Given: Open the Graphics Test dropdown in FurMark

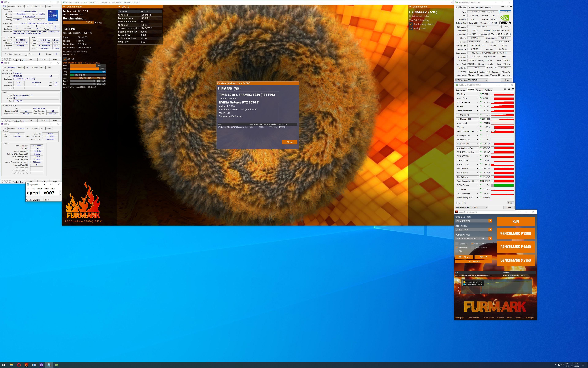Looking at the screenshot, I should pos(490,221).
